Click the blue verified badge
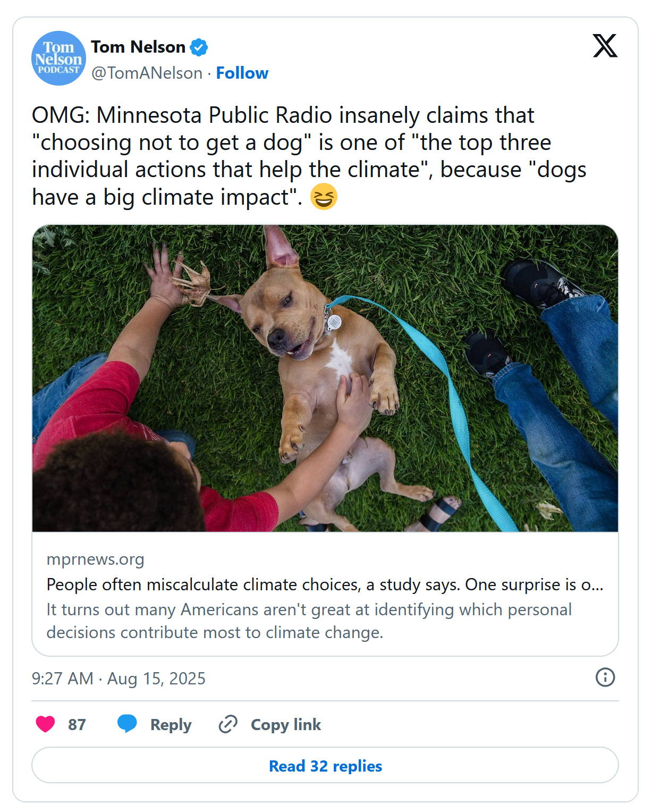The image size is (652, 812). click(199, 47)
